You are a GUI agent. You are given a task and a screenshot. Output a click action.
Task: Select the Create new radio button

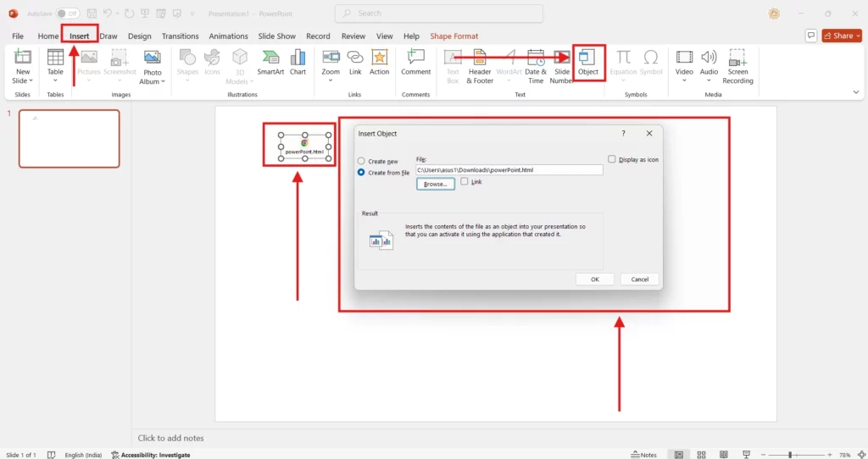[362, 161]
